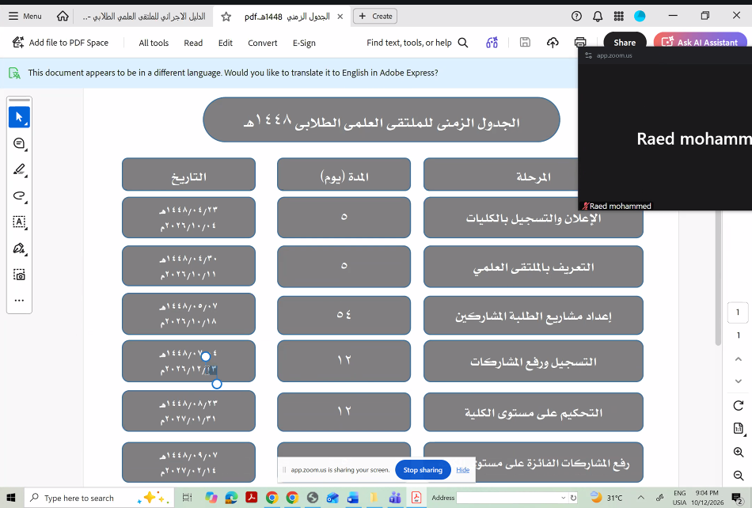This screenshot has width=752, height=508.
Task: Click the Print icon
Action: 580,42
